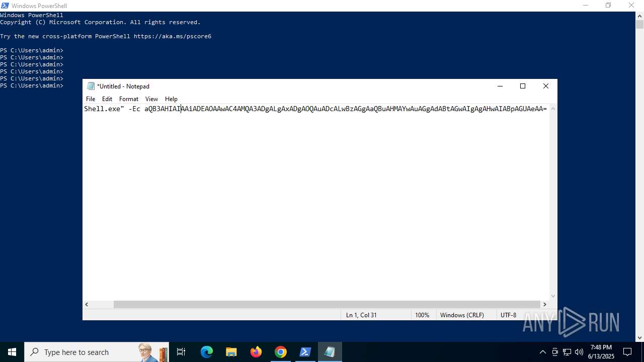
Task: Close the Untitled Notepad window
Action: click(x=546, y=86)
